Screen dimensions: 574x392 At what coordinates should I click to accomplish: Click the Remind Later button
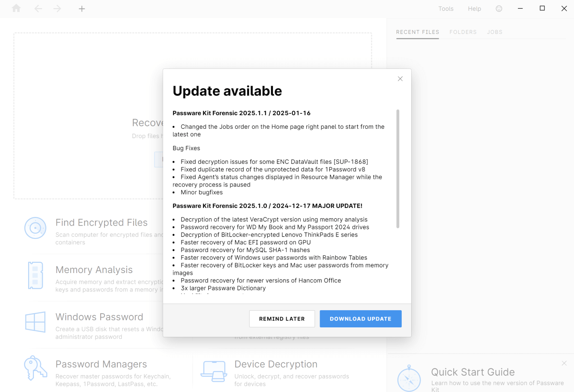(282, 319)
